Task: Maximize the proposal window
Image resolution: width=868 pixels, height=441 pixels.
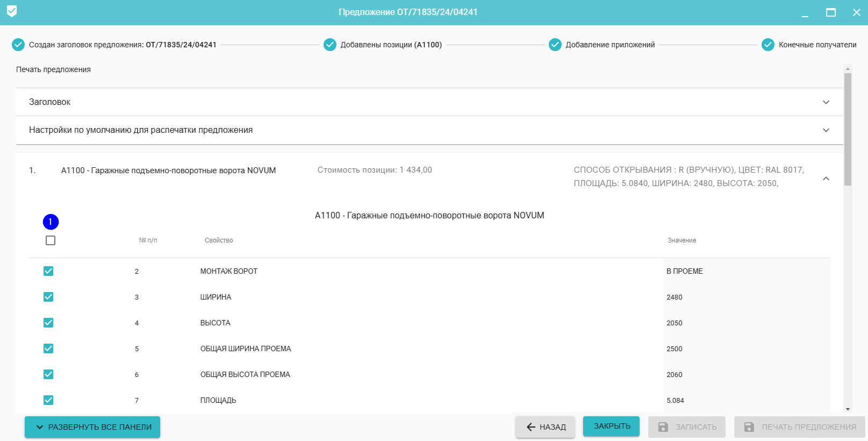Action: click(x=831, y=12)
